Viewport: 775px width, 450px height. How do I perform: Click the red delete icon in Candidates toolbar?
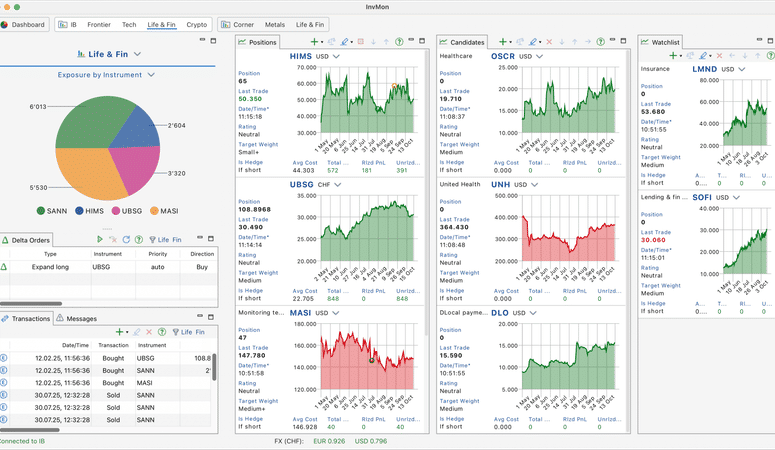[548, 42]
